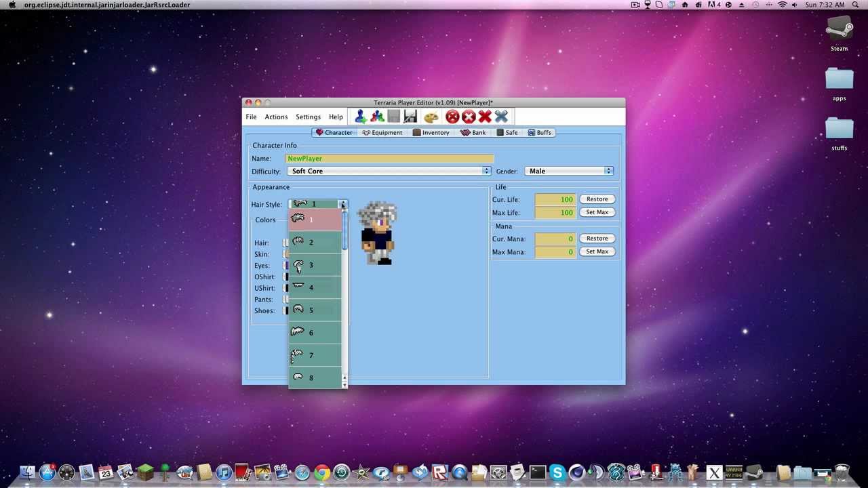Switch to the Character tab

(x=334, y=133)
